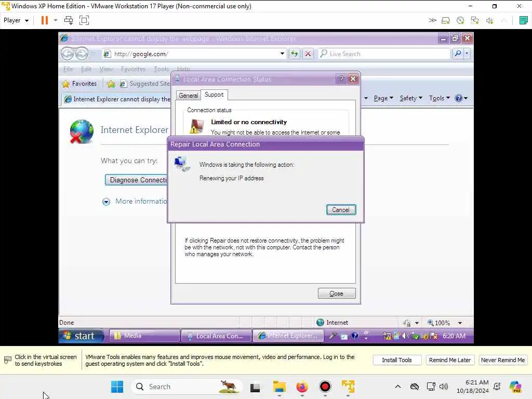Click Close in Local Area Connection Status
This screenshot has height=399, width=532.
point(337,294)
